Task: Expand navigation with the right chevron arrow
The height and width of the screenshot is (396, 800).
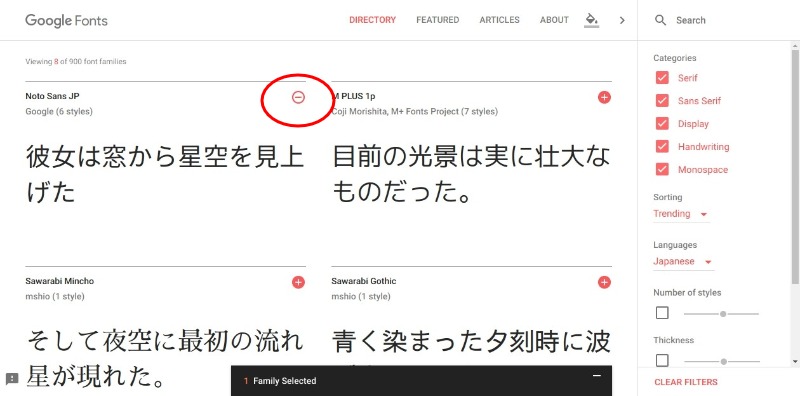Action: 622,20
